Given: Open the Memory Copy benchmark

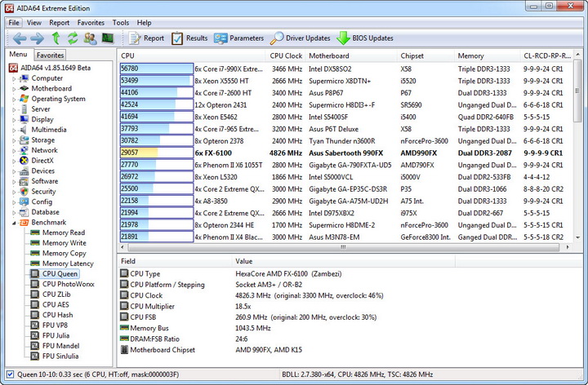Looking at the screenshot, I should (65, 253).
